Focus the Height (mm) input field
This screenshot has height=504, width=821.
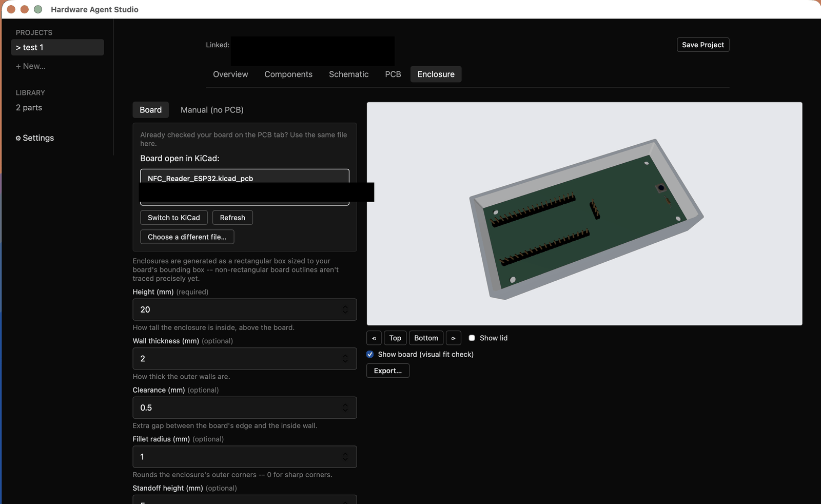tap(245, 309)
